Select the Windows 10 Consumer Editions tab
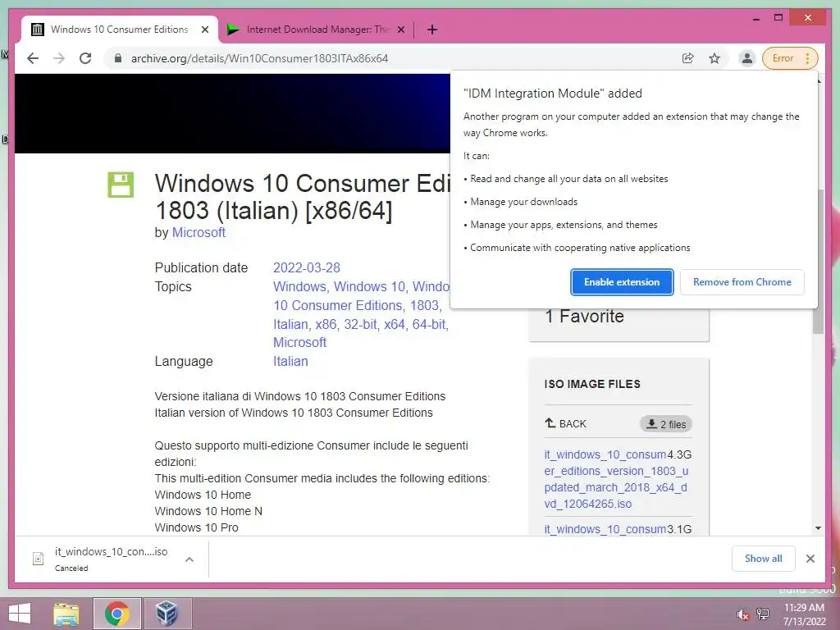The height and width of the screenshot is (630, 840). tap(119, 30)
